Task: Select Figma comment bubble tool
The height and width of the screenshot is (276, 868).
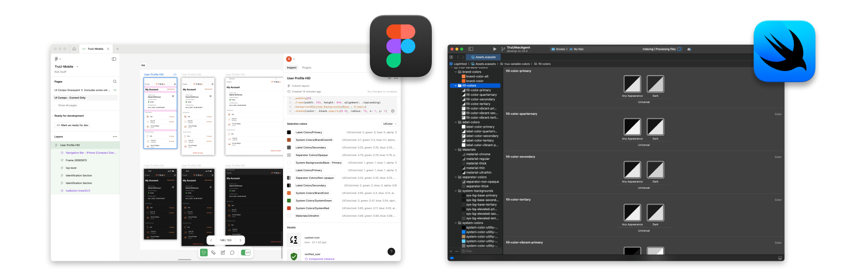Action: tap(232, 253)
